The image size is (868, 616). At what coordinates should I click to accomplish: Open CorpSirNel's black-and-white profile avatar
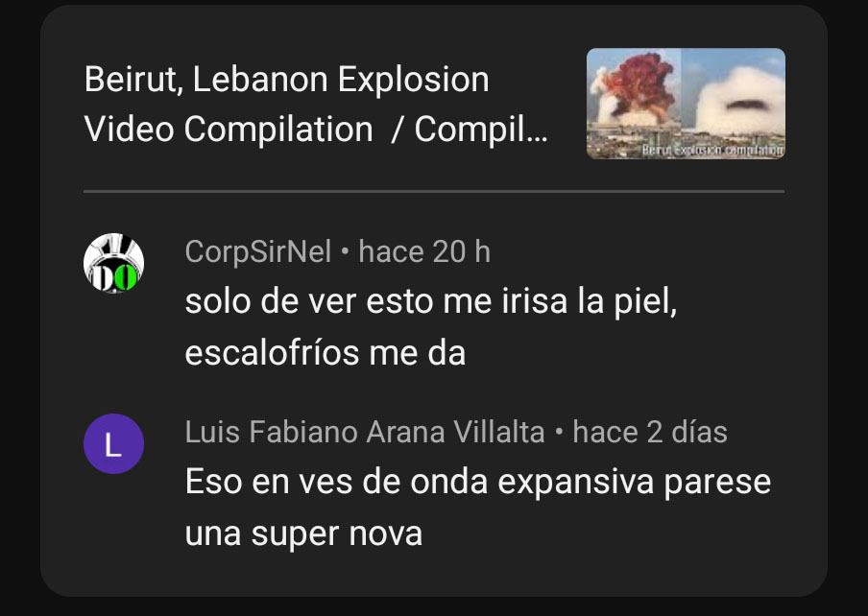point(113,263)
